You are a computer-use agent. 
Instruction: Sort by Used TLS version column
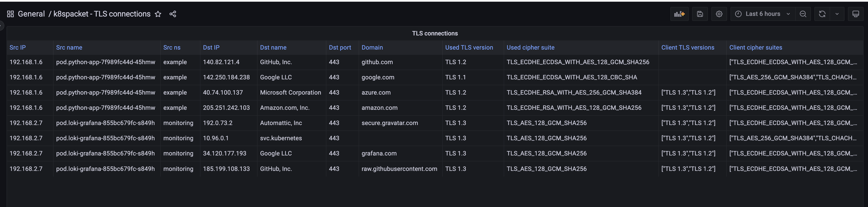[469, 47]
